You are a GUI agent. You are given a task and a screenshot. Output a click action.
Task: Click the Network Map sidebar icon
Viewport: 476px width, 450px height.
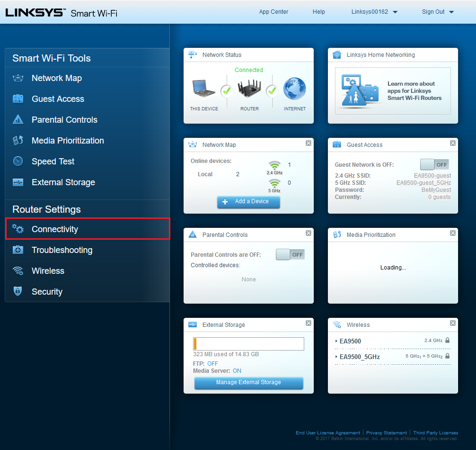coord(18,78)
